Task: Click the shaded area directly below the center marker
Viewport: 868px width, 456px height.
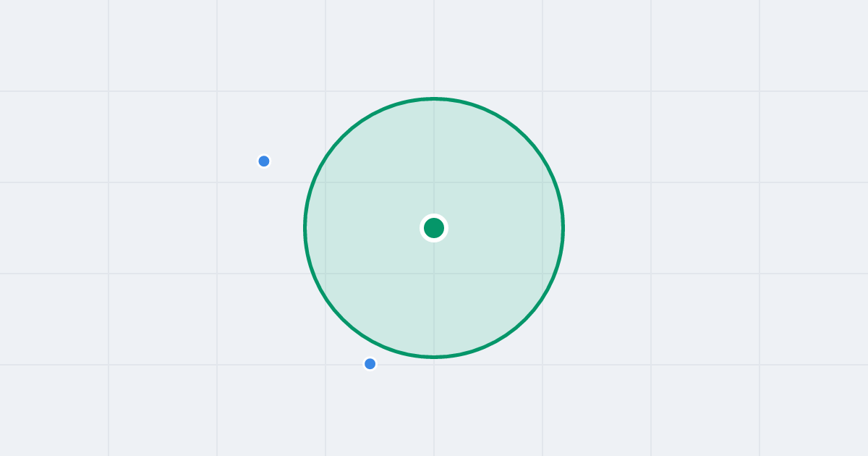Action: pos(434,293)
